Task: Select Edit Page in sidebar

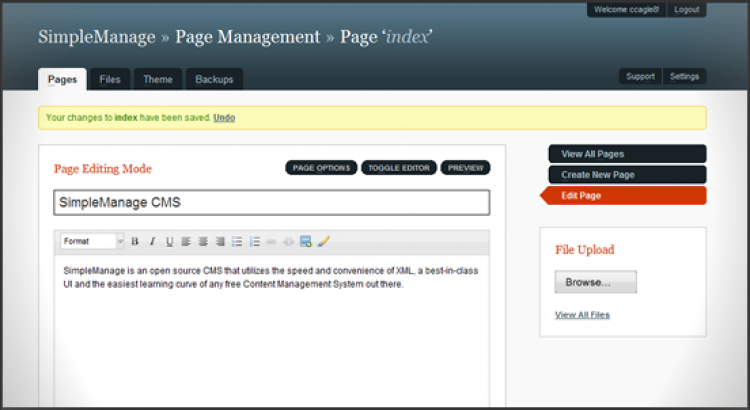Action: [x=623, y=196]
